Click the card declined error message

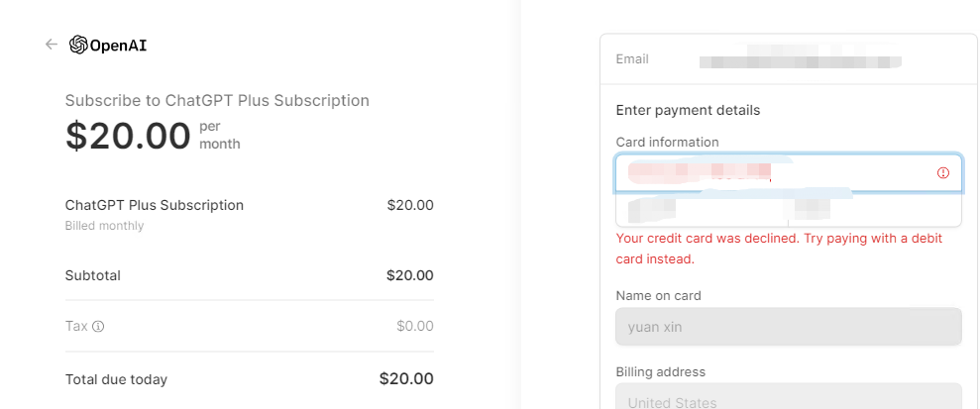coord(779,249)
